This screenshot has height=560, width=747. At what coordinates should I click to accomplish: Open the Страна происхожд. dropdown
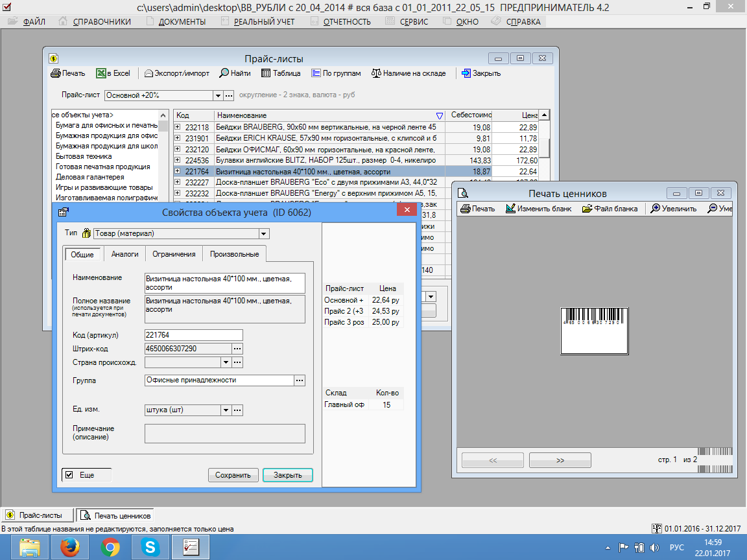226,362
